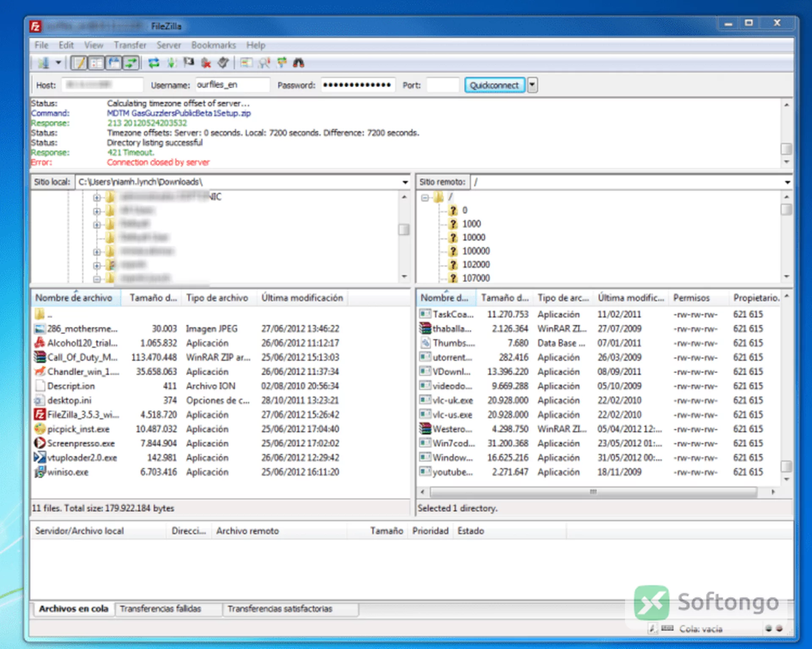The image size is (812, 649).
Task: Open the Server menu
Action: [168, 45]
